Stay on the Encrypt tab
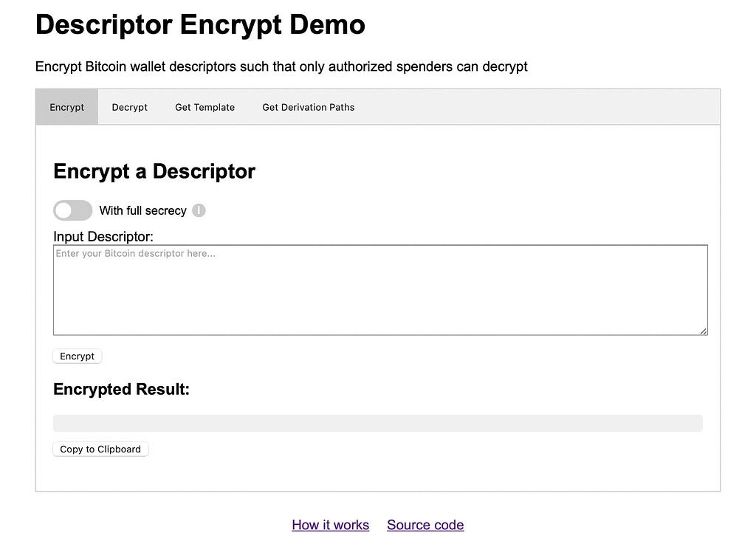The width and height of the screenshot is (756, 558). click(x=66, y=106)
